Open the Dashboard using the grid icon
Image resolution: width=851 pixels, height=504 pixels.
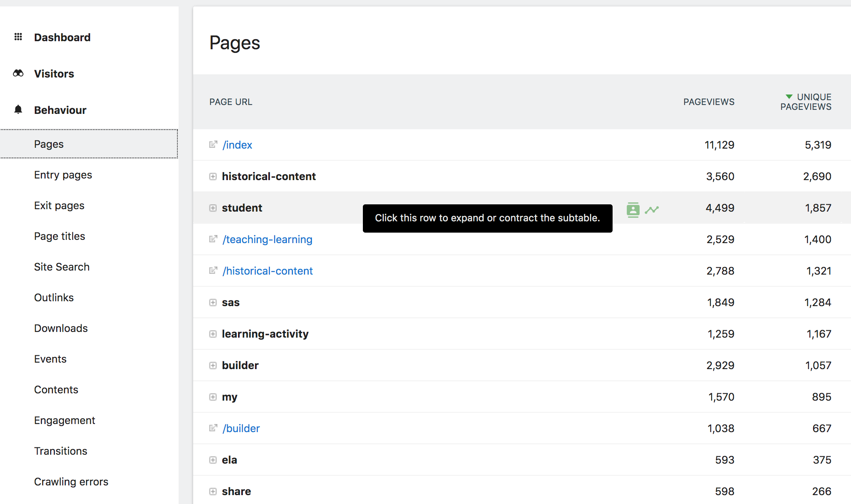click(18, 37)
